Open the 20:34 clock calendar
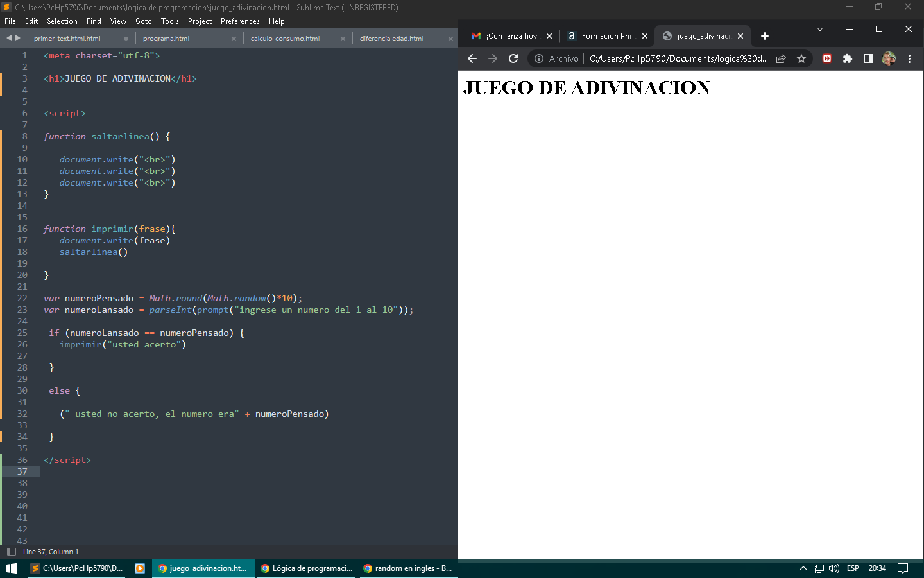 click(877, 568)
